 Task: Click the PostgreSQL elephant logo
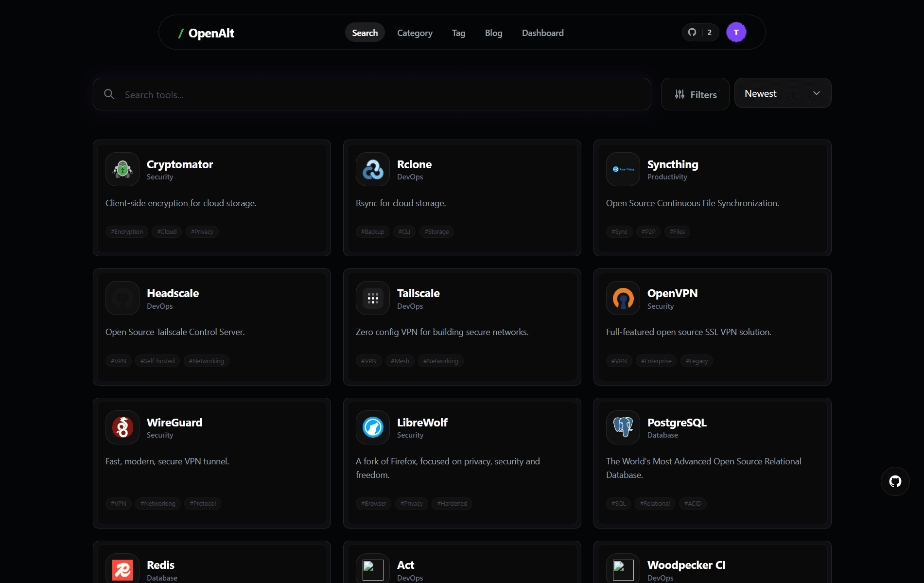(623, 427)
